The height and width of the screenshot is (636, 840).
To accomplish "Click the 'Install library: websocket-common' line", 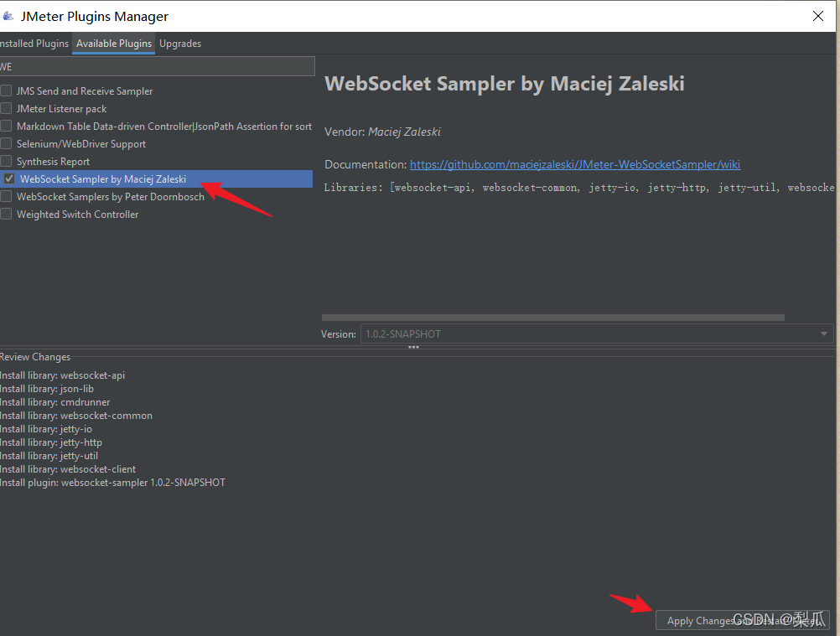I will (x=76, y=416).
